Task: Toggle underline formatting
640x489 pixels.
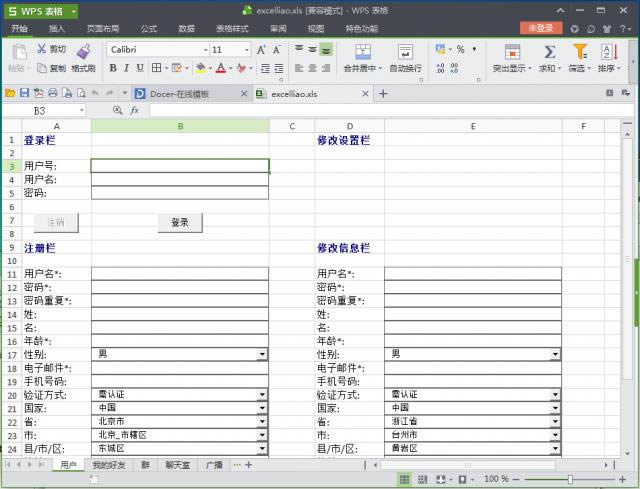Action: (x=140, y=68)
